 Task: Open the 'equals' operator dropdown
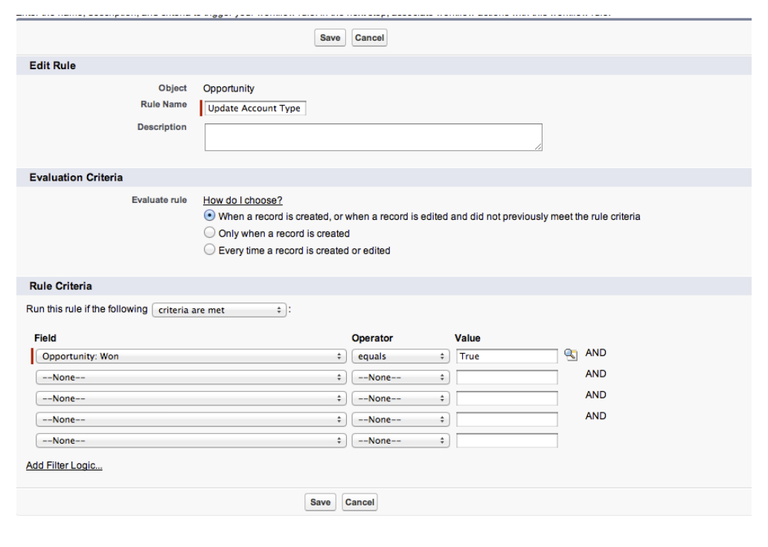point(400,356)
